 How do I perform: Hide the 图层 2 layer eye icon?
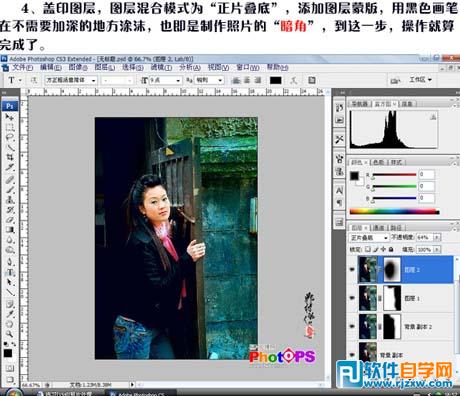[352, 269]
